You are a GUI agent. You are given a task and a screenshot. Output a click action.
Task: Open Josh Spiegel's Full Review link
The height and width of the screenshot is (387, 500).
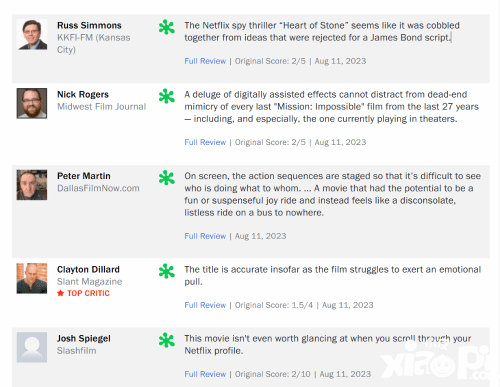205,374
